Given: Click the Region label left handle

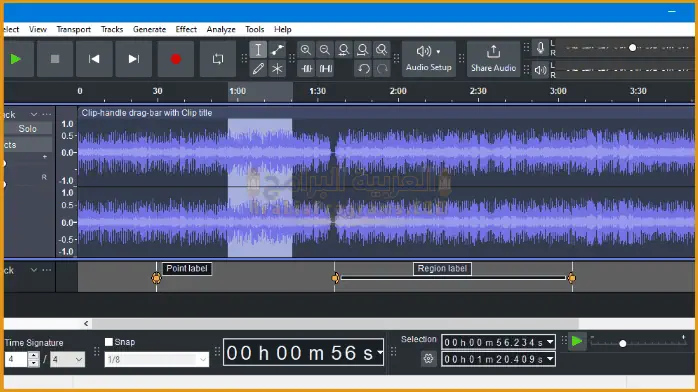Looking at the screenshot, I should tap(335, 278).
